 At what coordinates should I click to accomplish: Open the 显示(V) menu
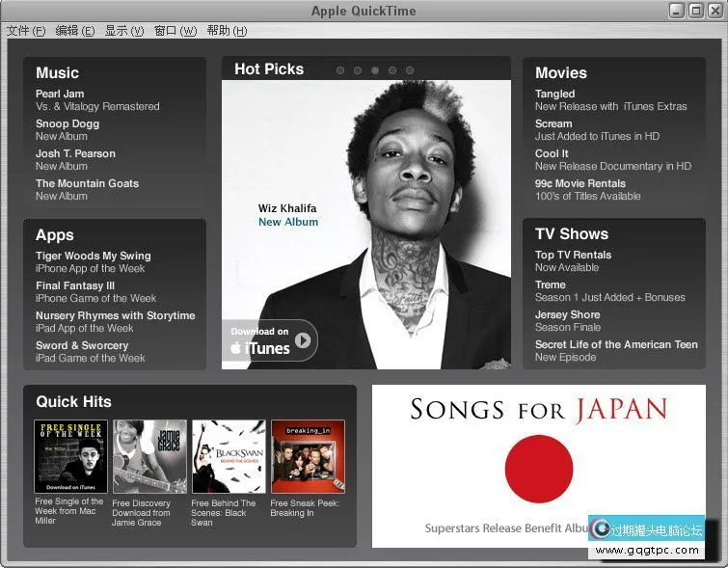pyautogui.click(x=124, y=31)
